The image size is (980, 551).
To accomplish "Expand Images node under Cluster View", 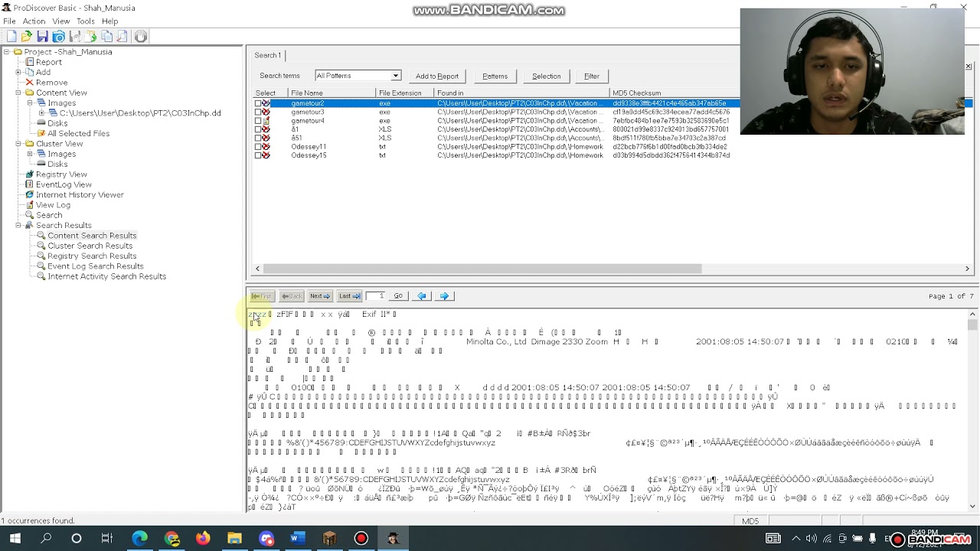I will pyautogui.click(x=30, y=154).
